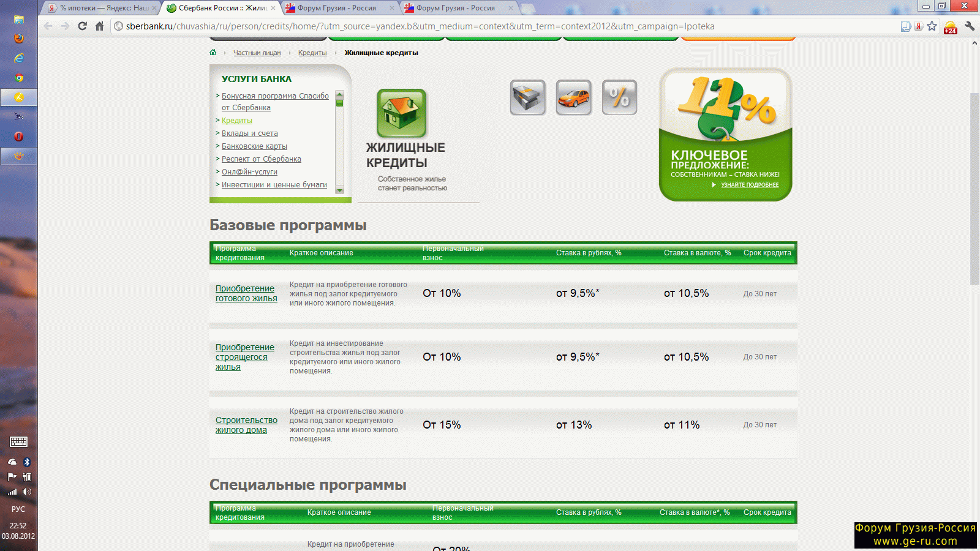Close the Сбербанк России tab
980x551 pixels.
[x=273, y=8]
